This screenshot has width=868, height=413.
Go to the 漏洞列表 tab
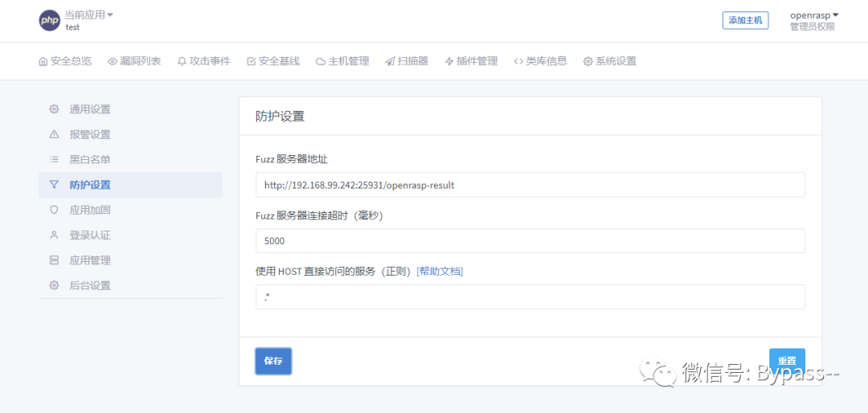(x=134, y=61)
